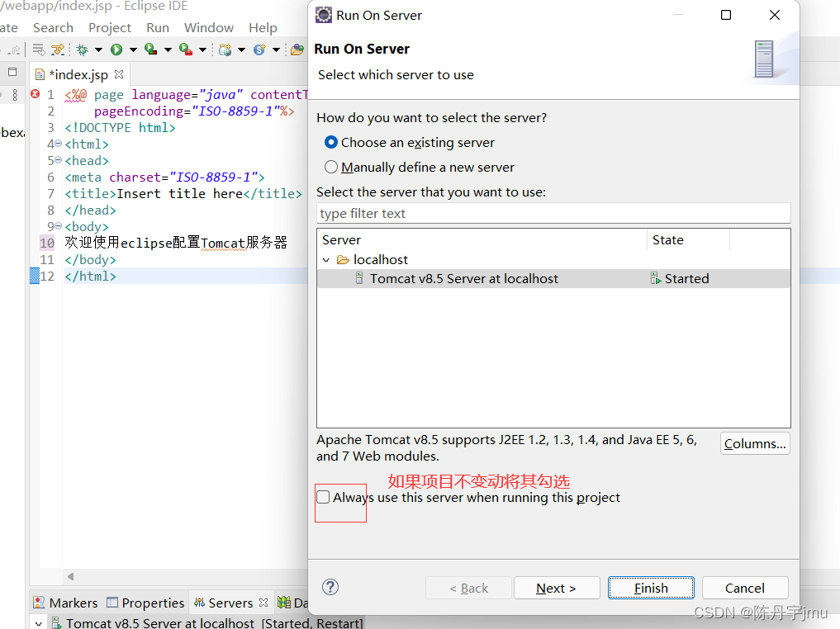This screenshot has width=840, height=629.
Task: Click the blue S new servlet icon
Action: (x=260, y=50)
